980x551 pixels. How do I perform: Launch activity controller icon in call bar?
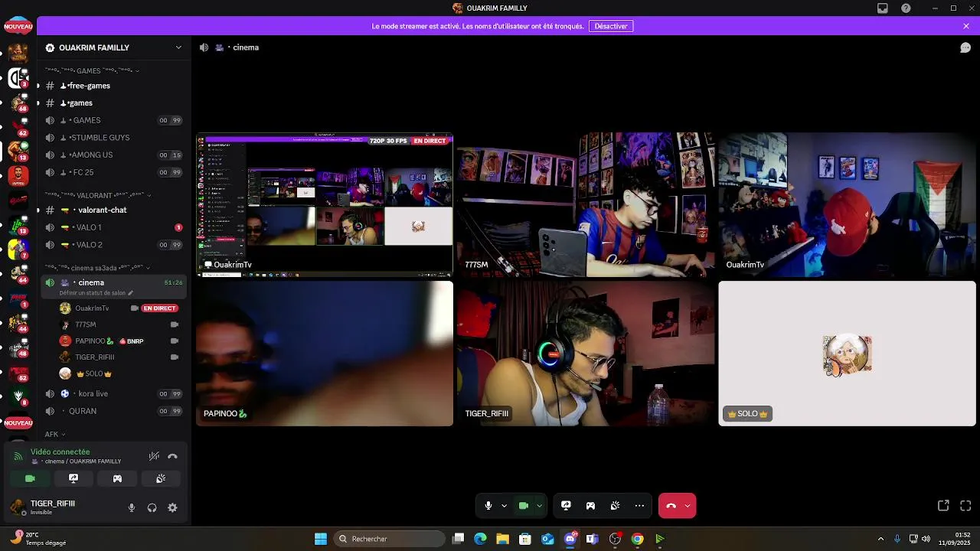[590, 506]
